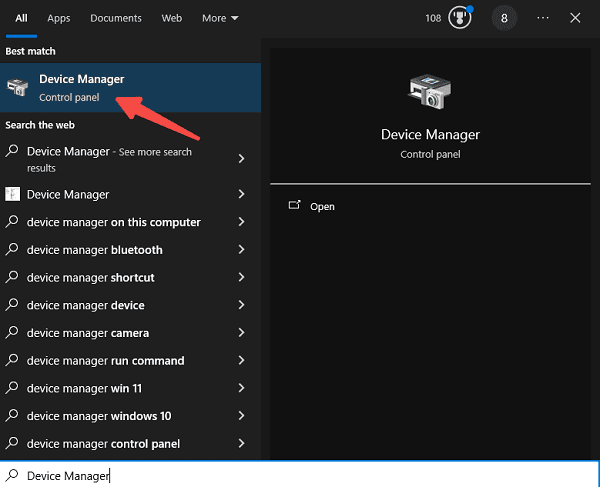
Task: Expand chevron for 'device manager bluetooth'
Action: [241, 249]
